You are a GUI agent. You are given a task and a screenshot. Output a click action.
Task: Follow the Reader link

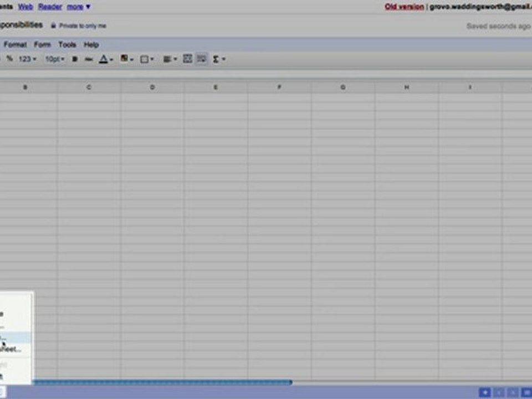tap(50, 7)
